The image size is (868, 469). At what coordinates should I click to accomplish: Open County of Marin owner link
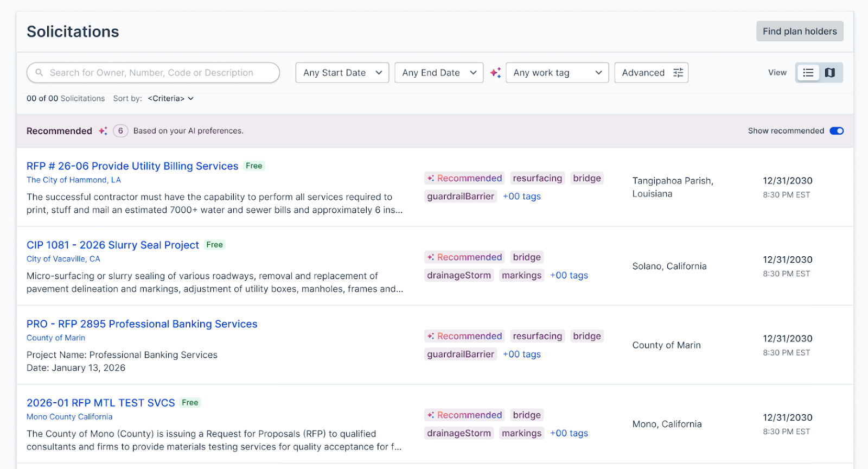click(56, 338)
